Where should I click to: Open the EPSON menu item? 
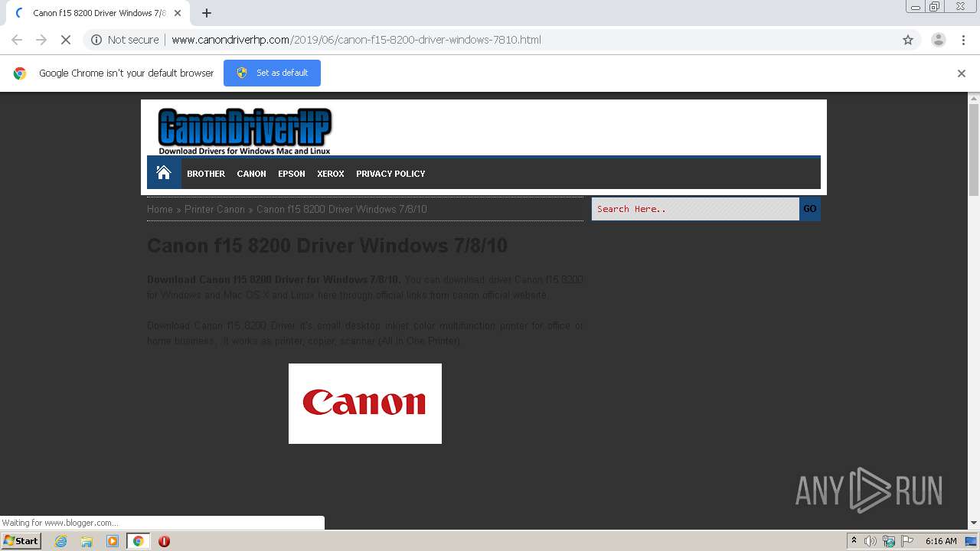tap(292, 174)
